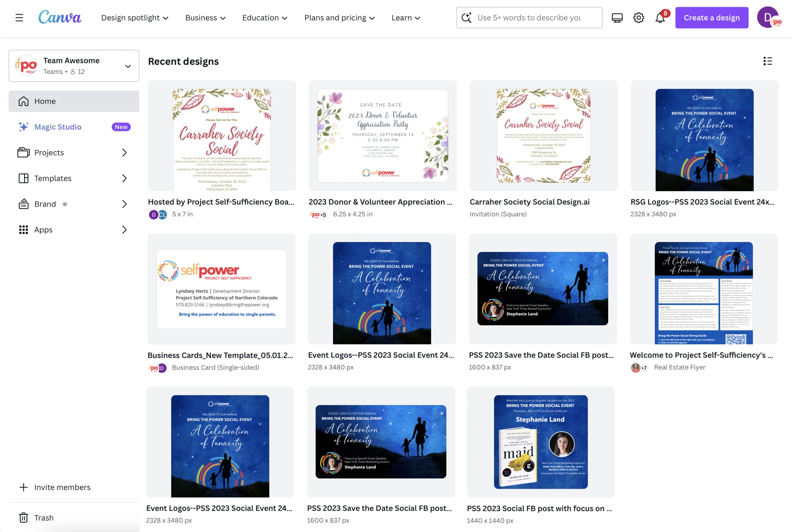Expand the Templates submenu chevron

click(125, 178)
